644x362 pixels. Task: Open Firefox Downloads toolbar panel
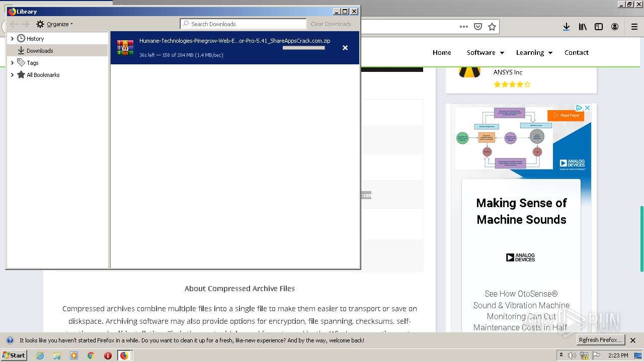coord(567,27)
